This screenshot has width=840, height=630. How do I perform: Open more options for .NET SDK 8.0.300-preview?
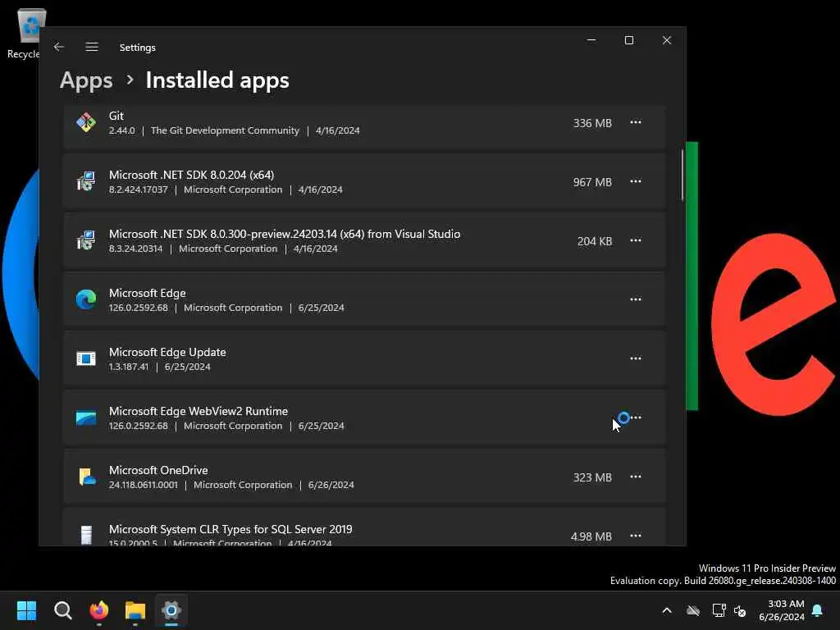click(636, 240)
